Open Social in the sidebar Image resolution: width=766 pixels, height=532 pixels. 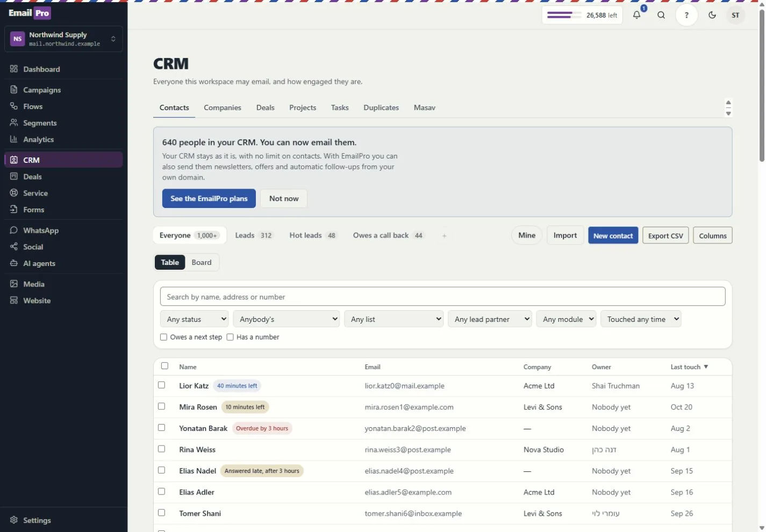tap(63, 247)
